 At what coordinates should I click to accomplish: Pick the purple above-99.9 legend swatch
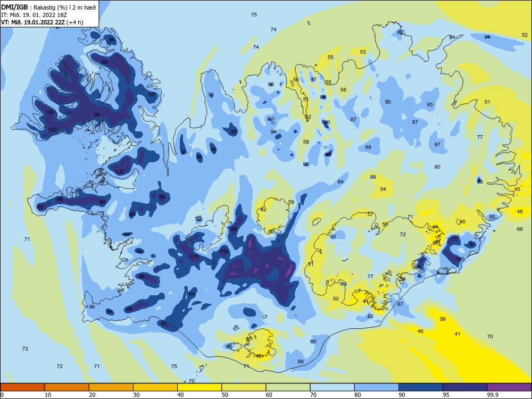click(509, 387)
